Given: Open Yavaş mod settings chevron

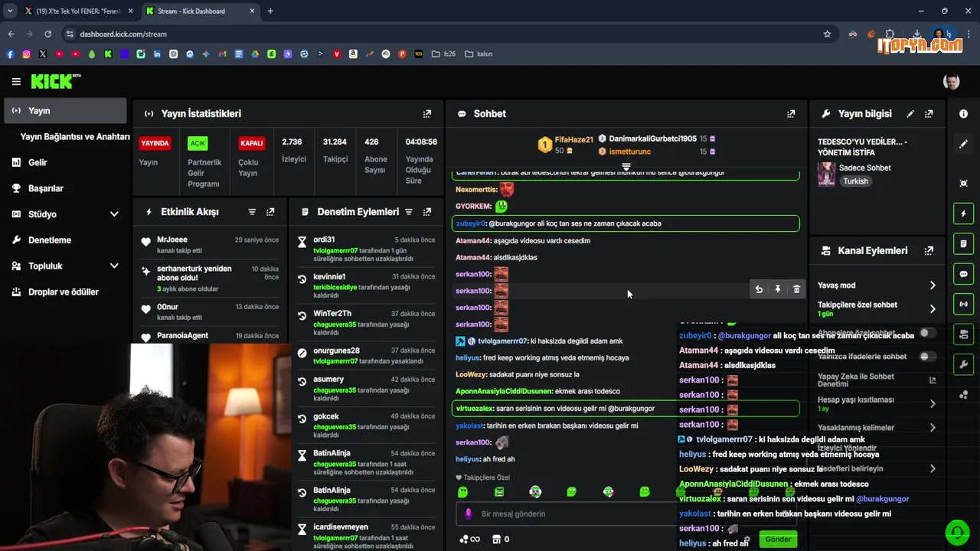Looking at the screenshot, I should point(933,285).
